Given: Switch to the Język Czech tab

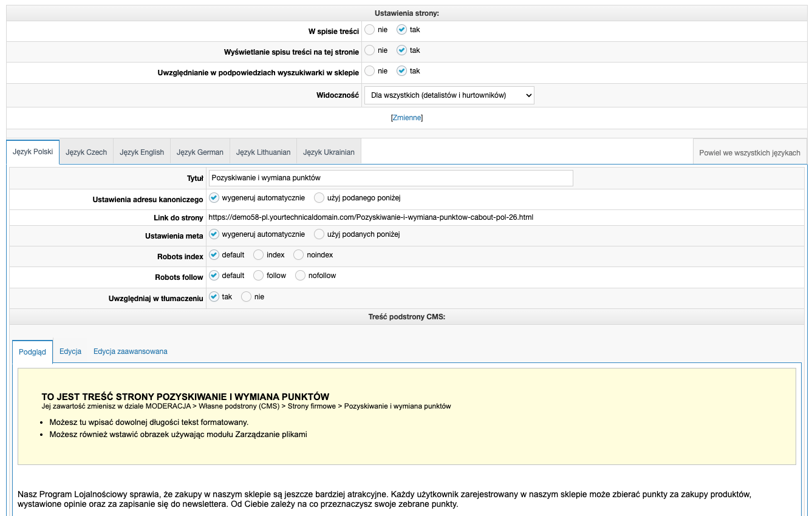Looking at the screenshot, I should (86, 152).
